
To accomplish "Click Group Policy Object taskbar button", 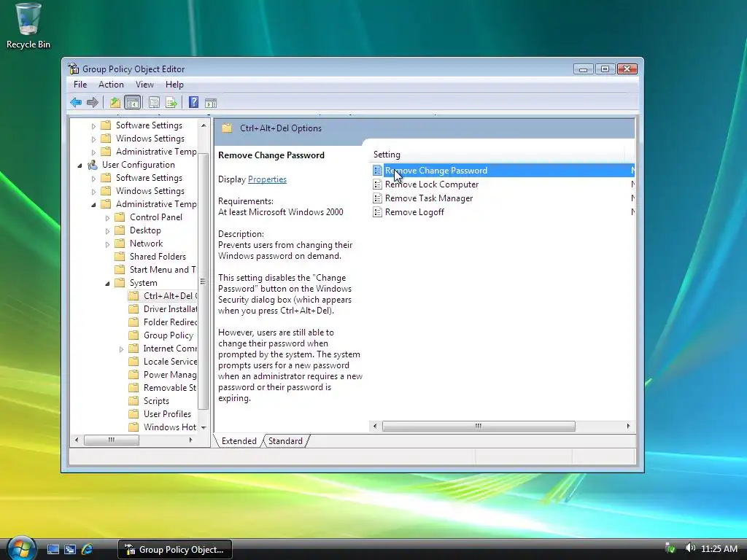I will (x=175, y=550).
